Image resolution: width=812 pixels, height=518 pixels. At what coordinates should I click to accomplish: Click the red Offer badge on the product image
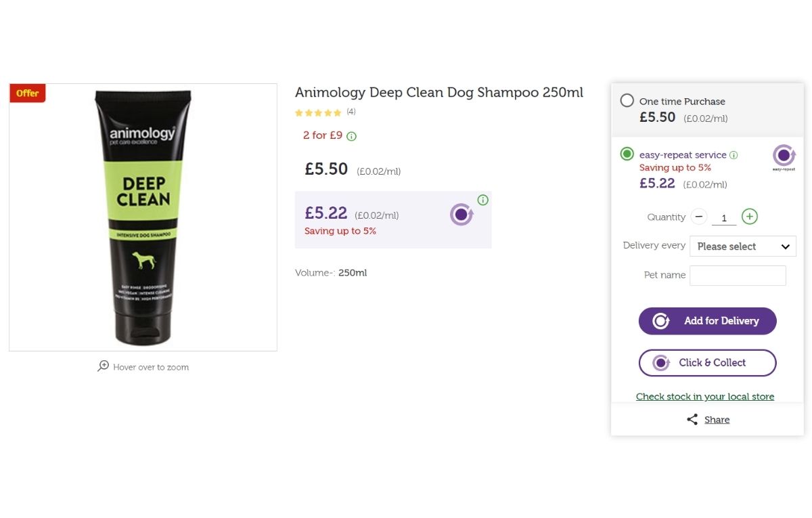click(28, 93)
